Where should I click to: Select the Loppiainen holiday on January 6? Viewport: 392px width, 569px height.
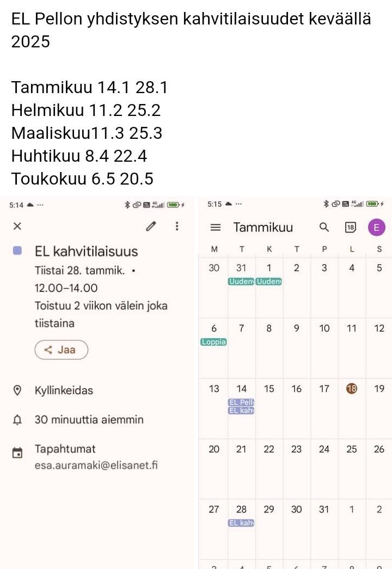pyautogui.click(x=213, y=342)
